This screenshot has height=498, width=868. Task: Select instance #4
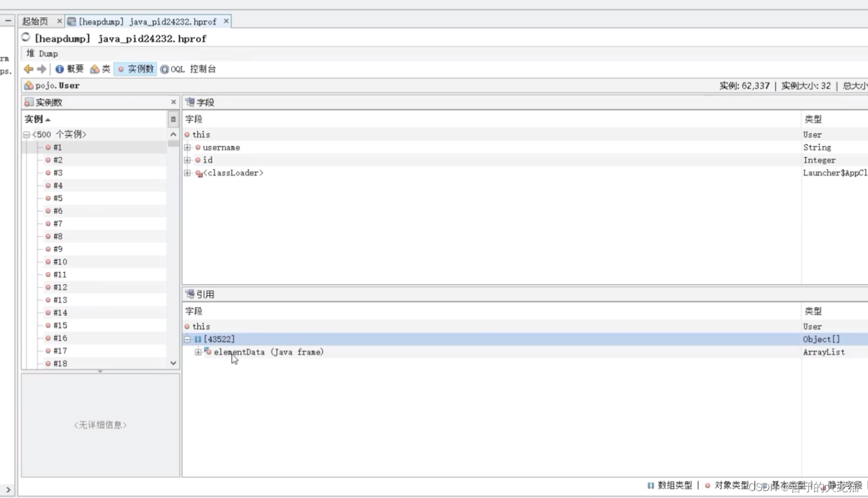[x=94, y=185]
